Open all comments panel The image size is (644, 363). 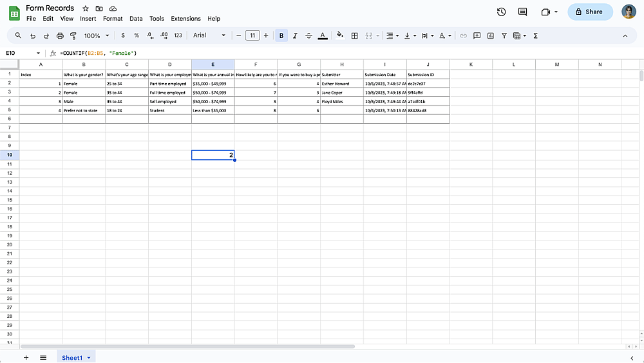[522, 12]
